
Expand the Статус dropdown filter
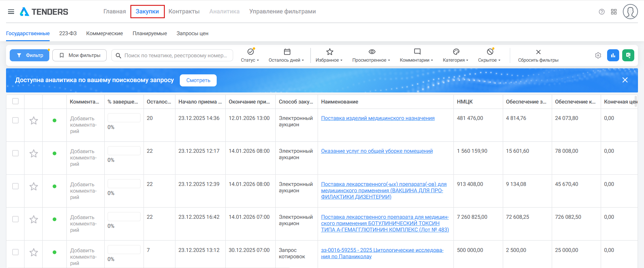pyautogui.click(x=250, y=55)
